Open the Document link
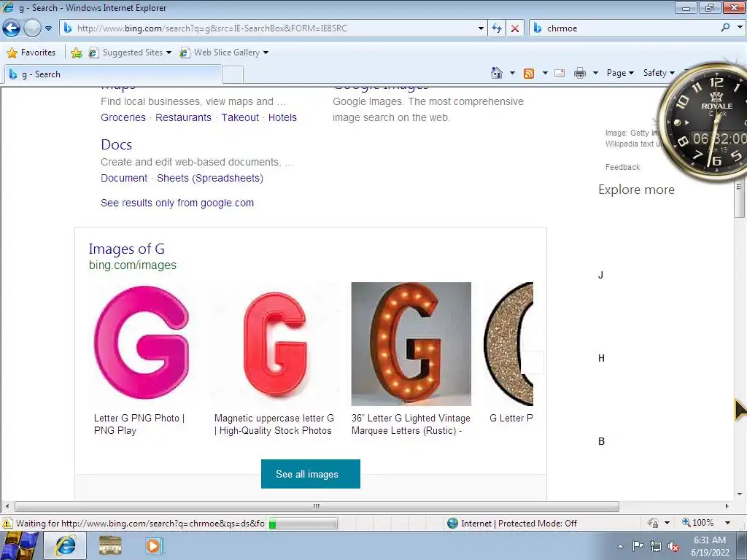 point(124,178)
